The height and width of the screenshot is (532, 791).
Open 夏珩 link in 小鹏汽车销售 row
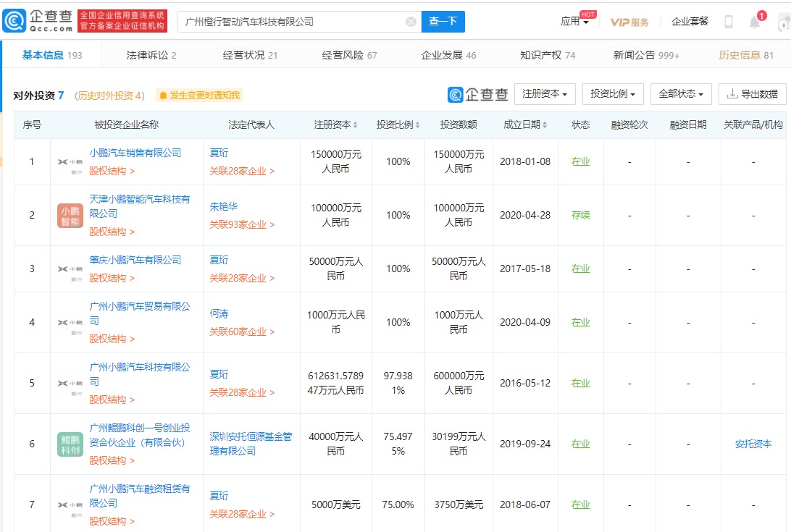[219, 153]
